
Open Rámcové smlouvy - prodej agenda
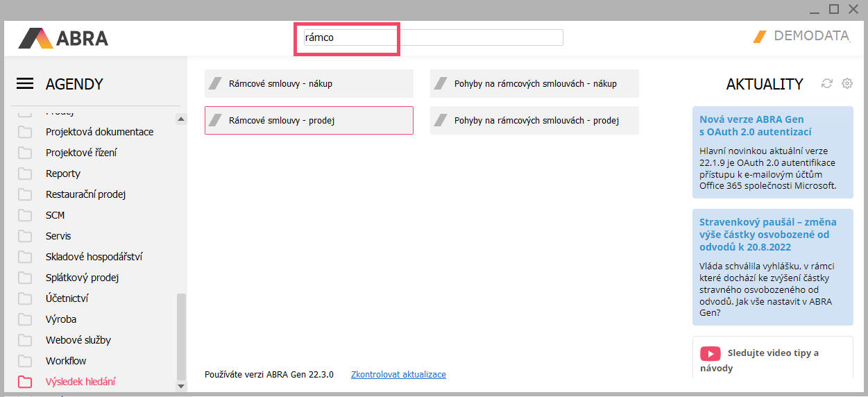tap(309, 120)
